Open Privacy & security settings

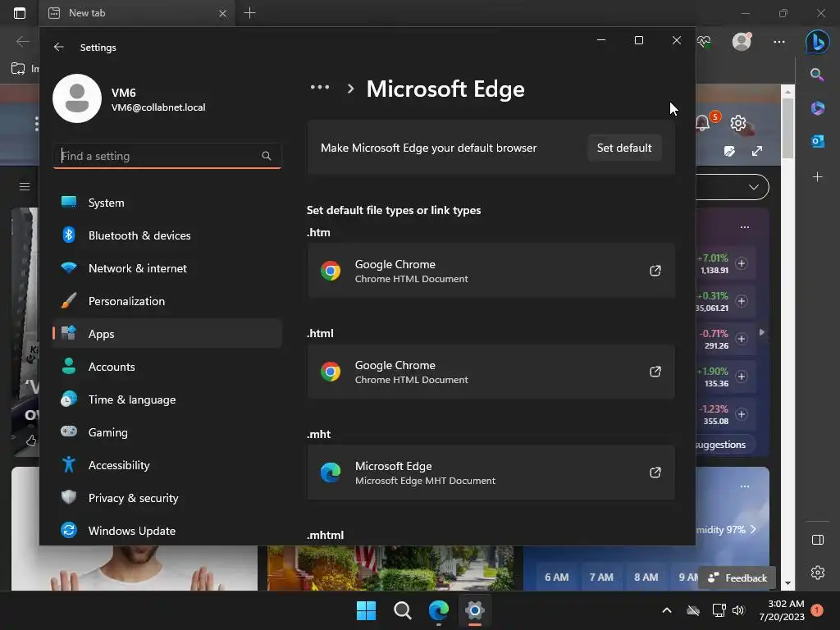point(167,498)
